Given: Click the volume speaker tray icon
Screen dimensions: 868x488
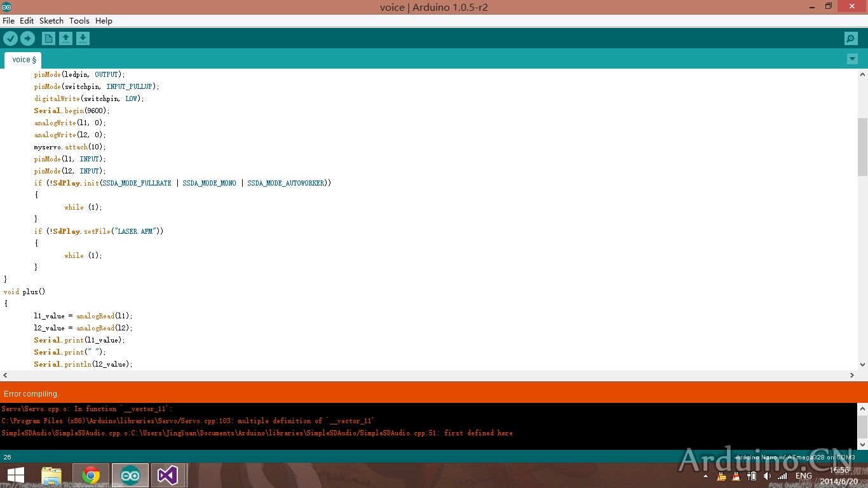Looking at the screenshot, I should coord(767,476).
